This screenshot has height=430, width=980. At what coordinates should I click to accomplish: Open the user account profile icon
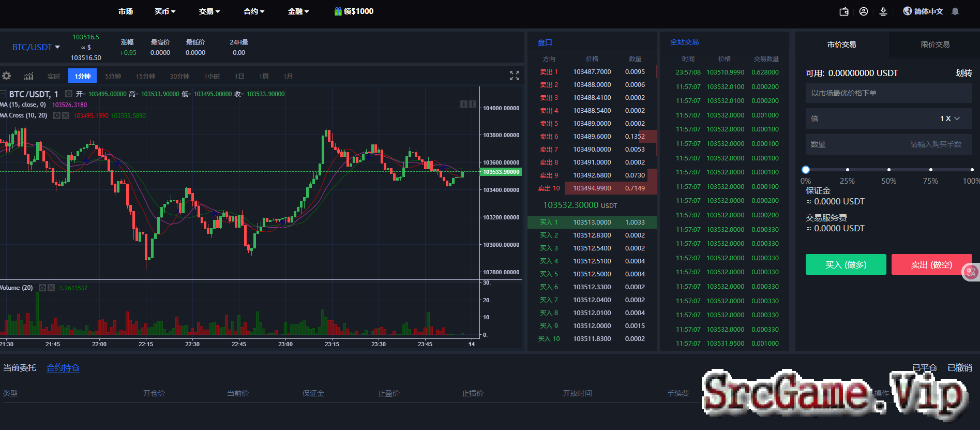(864, 11)
